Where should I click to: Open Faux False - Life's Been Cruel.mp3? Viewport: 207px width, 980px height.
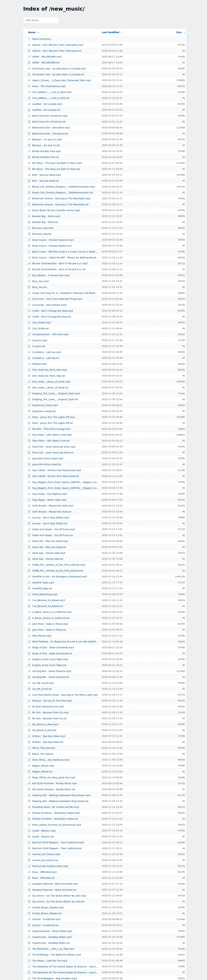tap(52, 435)
